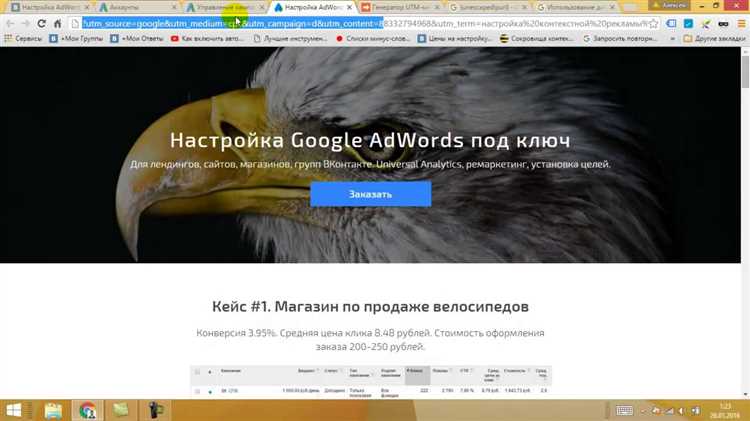Open the «Мои Ответы» bookmark
This screenshot has height=421, width=750.
click(137, 39)
